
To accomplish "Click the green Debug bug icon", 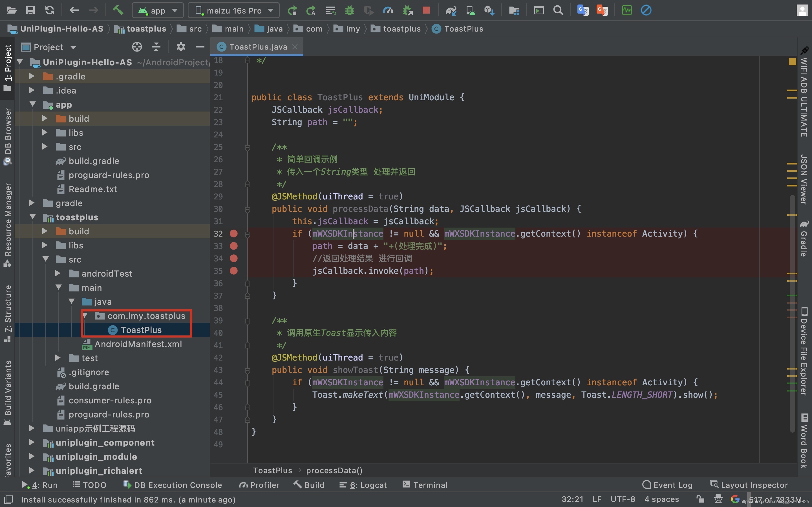I will click(x=350, y=10).
